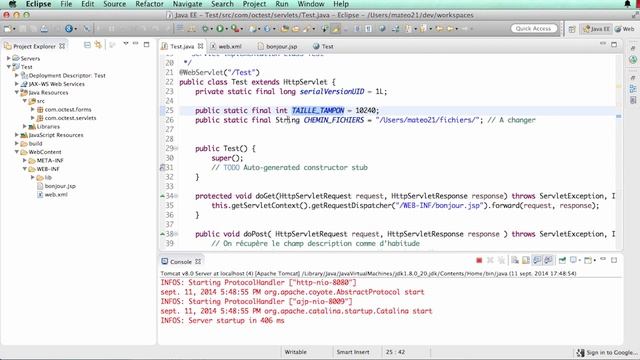Switch to the web.xml editor tab
Screen dimensions: 640x360
(x=226, y=47)
